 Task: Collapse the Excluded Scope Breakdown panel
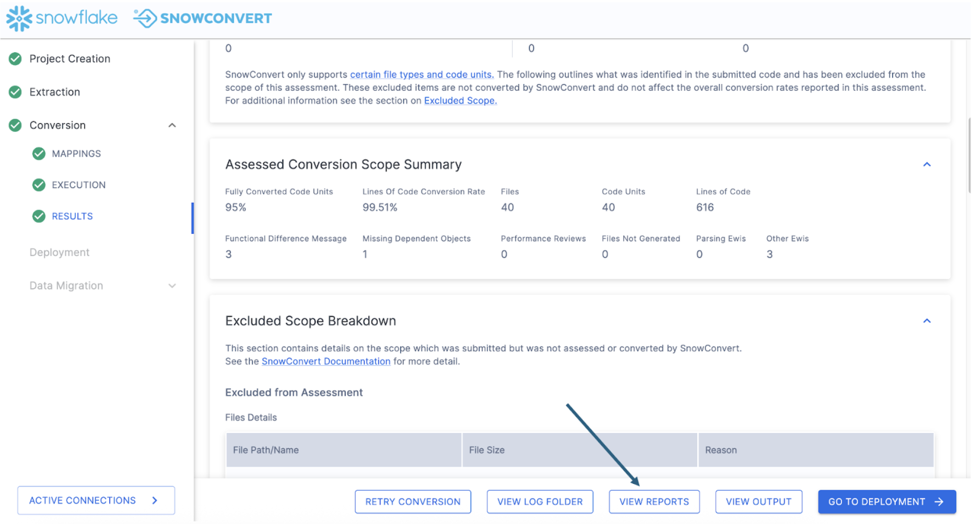tap(927, 321)
